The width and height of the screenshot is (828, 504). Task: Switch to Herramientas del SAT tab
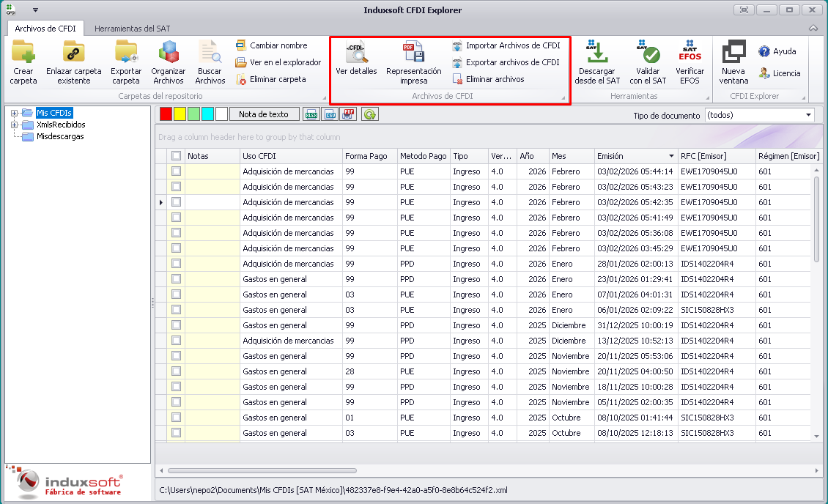click(133, 29)
